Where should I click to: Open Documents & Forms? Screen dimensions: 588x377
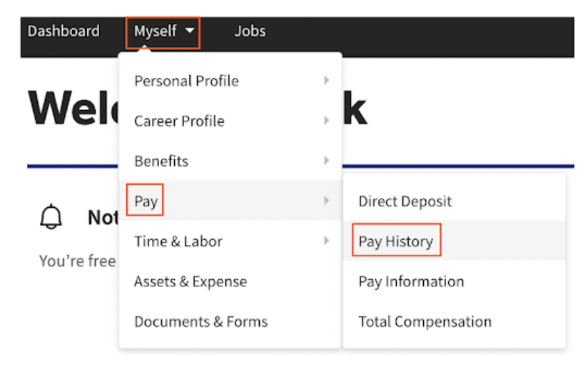click(x=201, y=321)
